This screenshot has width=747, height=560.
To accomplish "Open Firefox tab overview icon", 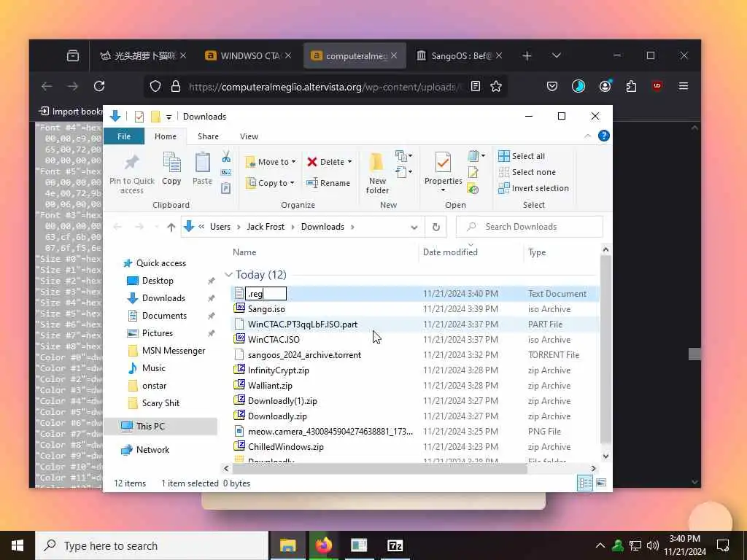I will pyautogui.click(x=73, y=55).
